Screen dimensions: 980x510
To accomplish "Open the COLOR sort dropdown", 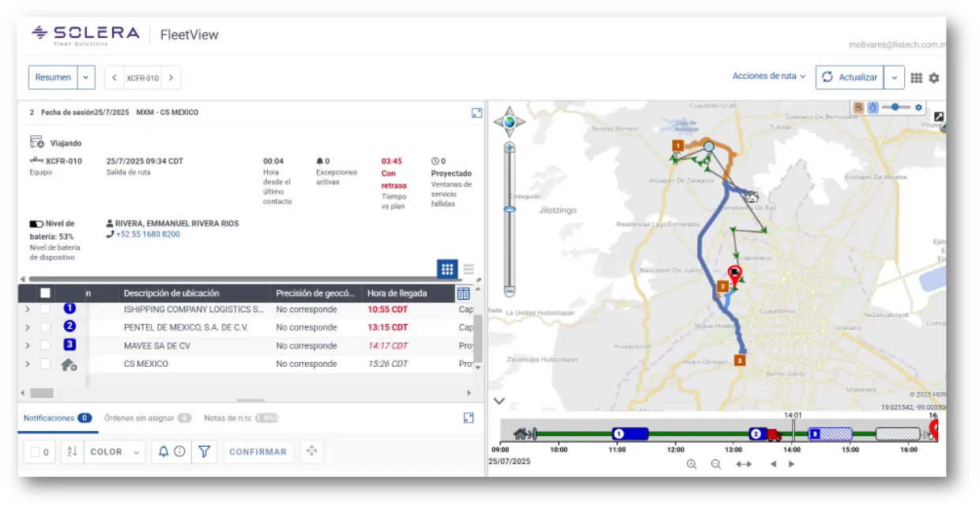I will coord(115,451).
